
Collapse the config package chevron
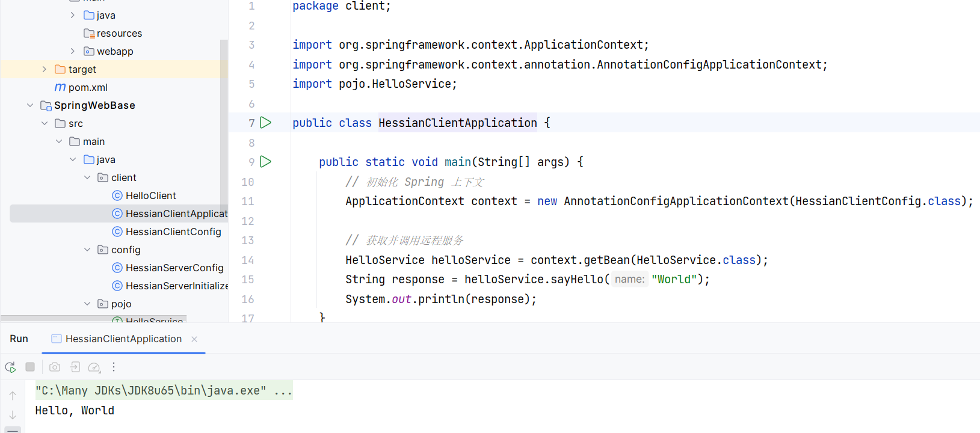pos(87,250)
